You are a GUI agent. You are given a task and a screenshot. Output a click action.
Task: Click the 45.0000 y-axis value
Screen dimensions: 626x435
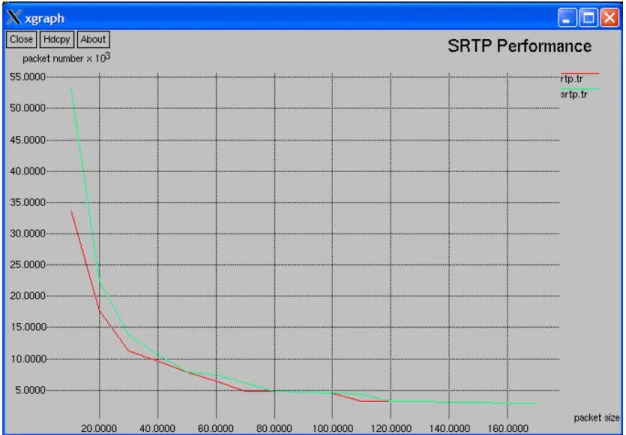(x=28, y=140)
